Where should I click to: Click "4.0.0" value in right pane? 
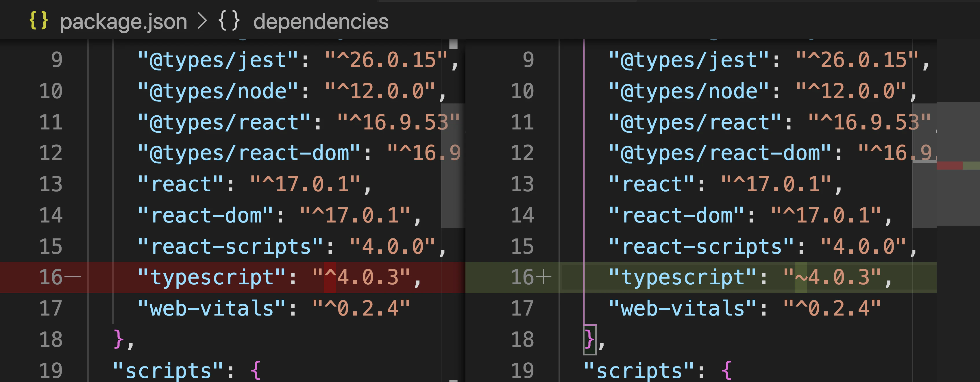[x=863, y=246]
